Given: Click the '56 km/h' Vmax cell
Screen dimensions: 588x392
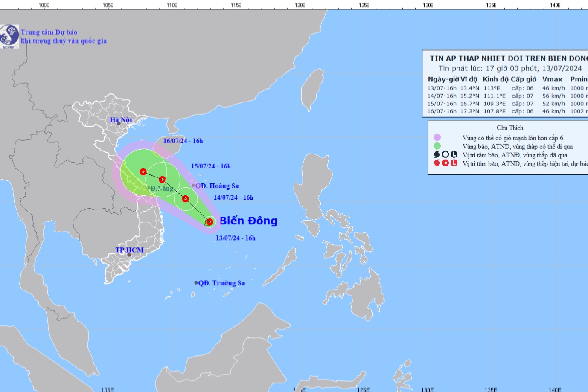Looking at the screenshot, I should point(554,96).
